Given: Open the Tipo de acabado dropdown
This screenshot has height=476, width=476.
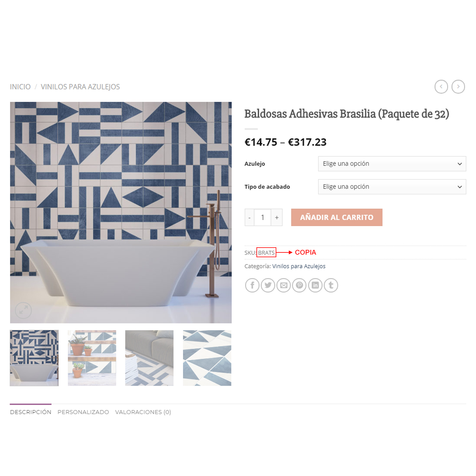Looking at the screenshot, I should coord(392,187).
